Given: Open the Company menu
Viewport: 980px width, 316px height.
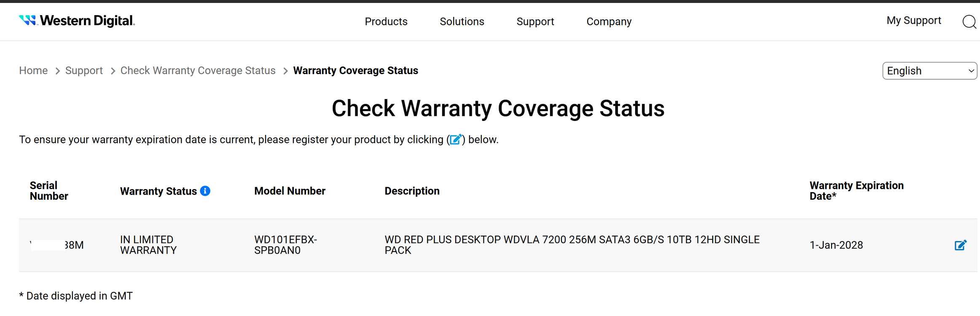Looking at the screenshot, I should tap(609, 21).
